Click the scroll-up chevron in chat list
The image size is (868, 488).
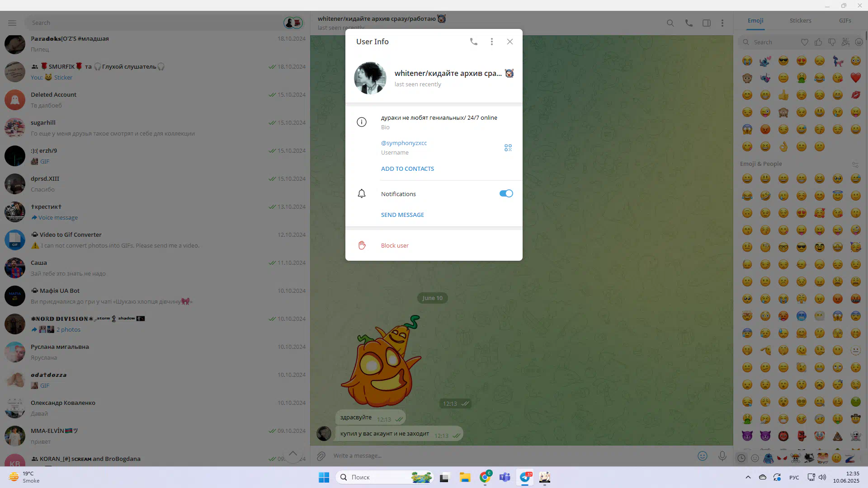click(x=293, y=454)
